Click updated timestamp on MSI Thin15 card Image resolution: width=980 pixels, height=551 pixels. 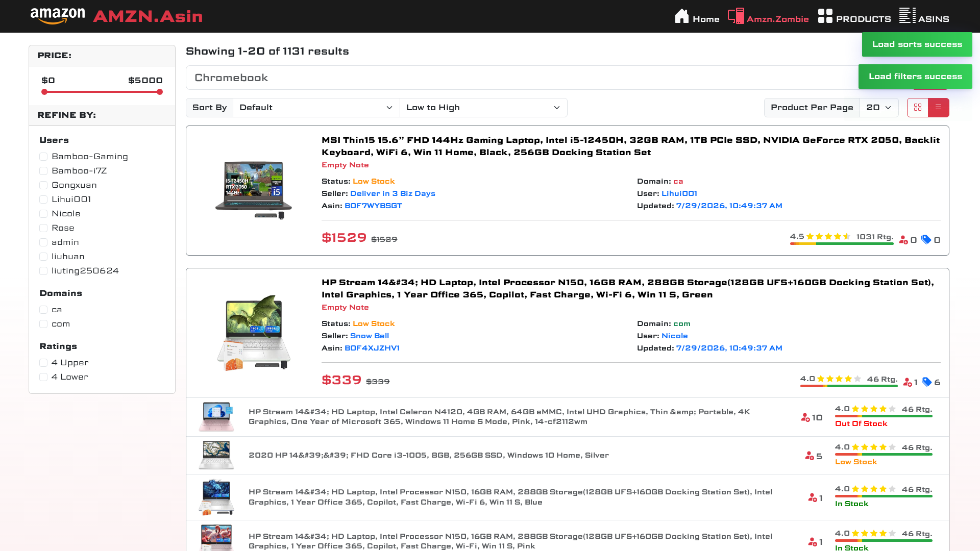pos(729,206)
